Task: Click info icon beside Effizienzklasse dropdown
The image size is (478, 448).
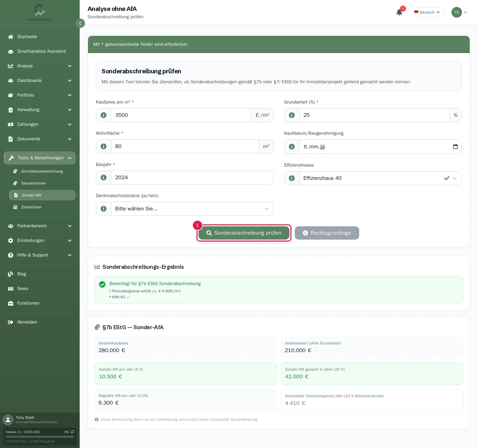Action: pos(292,178)
